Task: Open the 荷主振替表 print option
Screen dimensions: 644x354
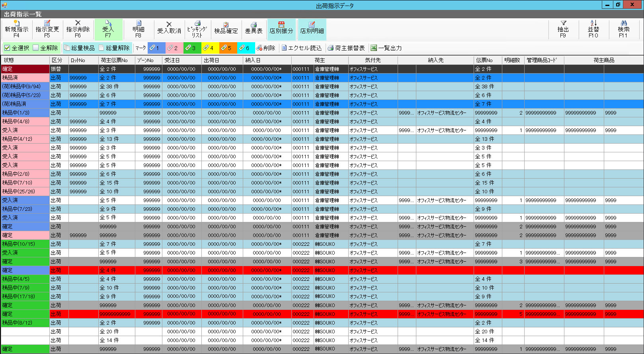Action: click(346, 48)
